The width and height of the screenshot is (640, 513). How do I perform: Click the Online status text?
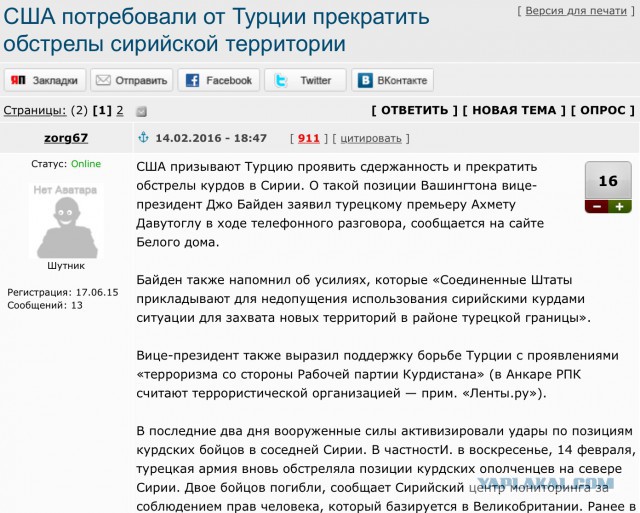click(x=86, y=164)
